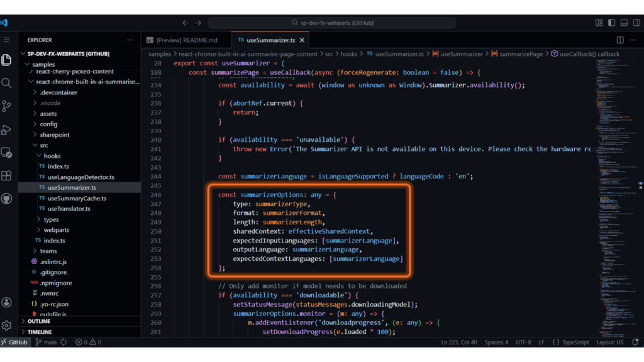Open the Run and Debug view
Screen dimensions: 644x362
(x=7, y=130)
